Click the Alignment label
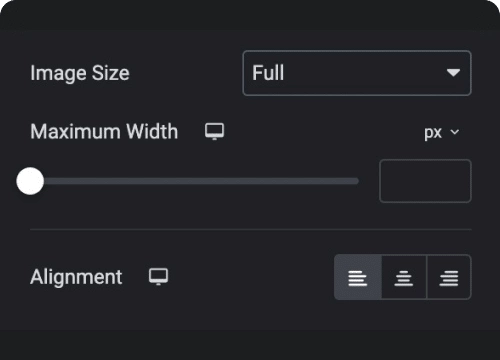500x360 pixels. [x=76, y=277]
